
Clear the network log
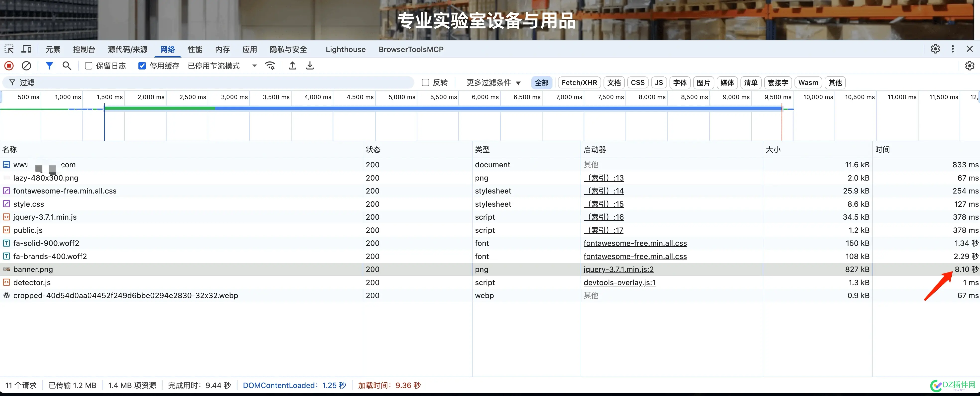tap(26, 66)
